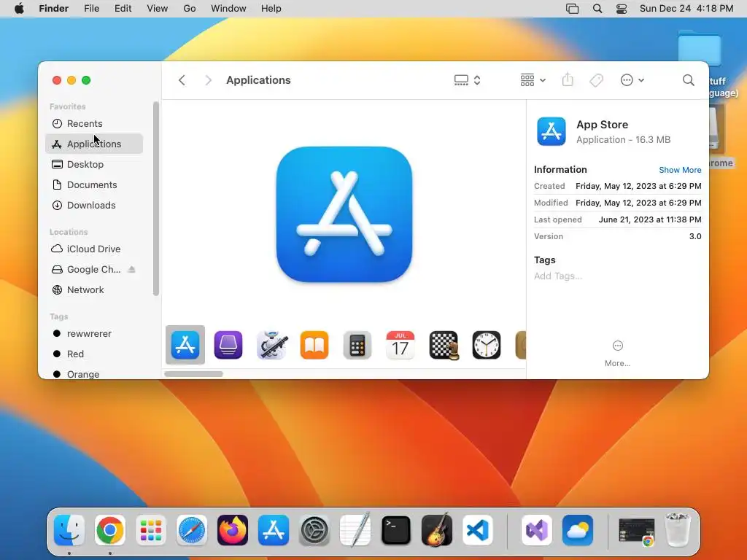The width and height of the screenshot is (747, 560).
Task: Click the Finder window search icon
Action: coord(688,80)
